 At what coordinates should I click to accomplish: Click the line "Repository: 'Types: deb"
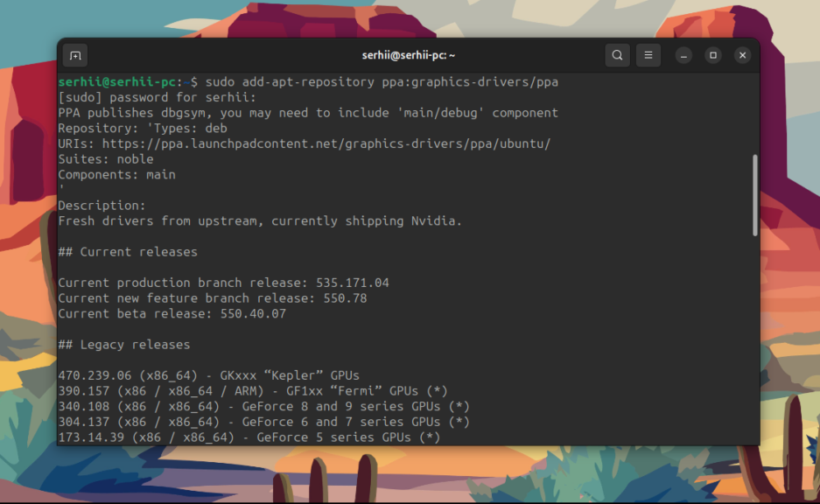[x=143, y=129]
